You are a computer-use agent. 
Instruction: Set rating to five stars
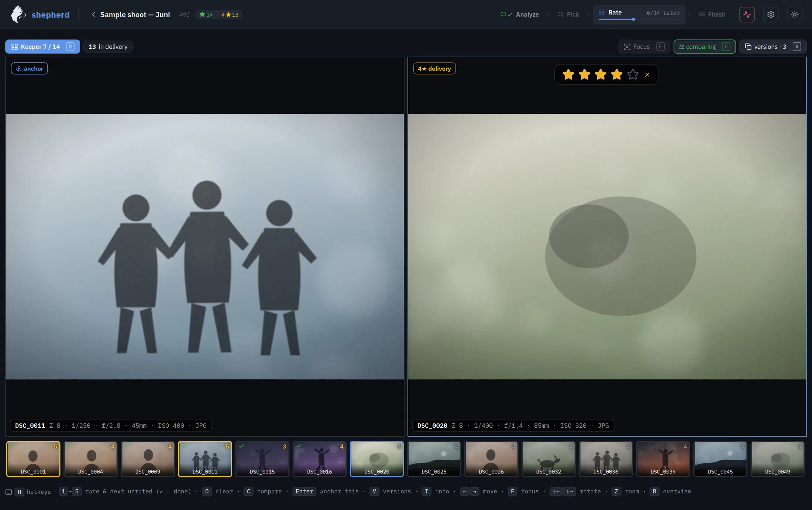pos(633,75)
